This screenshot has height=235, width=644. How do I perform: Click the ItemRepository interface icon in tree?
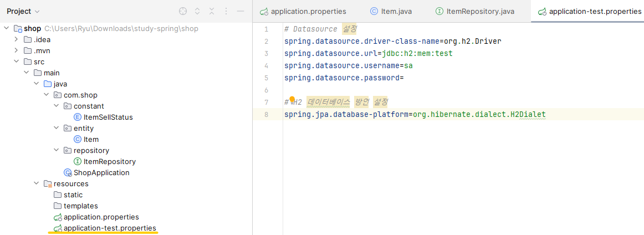(x=77, y=162)
